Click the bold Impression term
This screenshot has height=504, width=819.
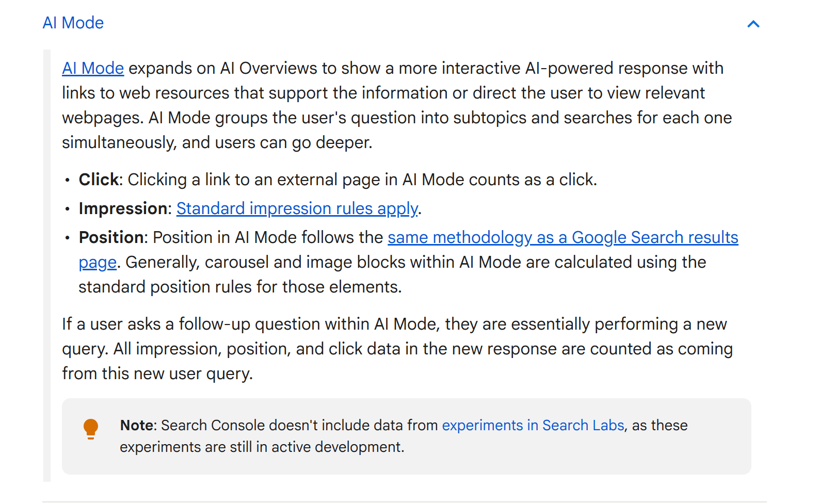[123, 208]
